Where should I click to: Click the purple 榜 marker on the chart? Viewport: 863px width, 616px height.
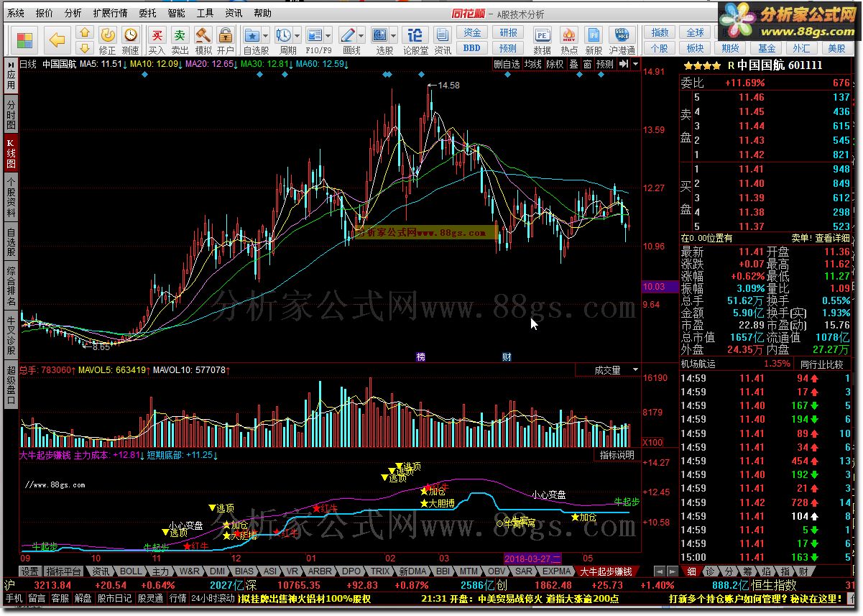[420, 357]
